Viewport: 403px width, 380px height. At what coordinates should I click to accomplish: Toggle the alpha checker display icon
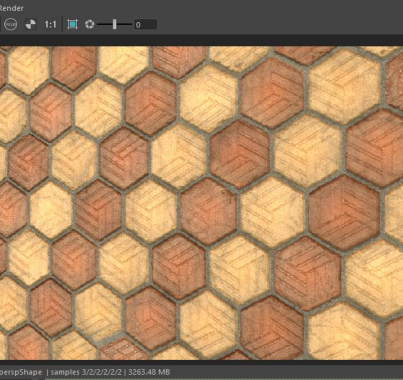tap(31, 24)
